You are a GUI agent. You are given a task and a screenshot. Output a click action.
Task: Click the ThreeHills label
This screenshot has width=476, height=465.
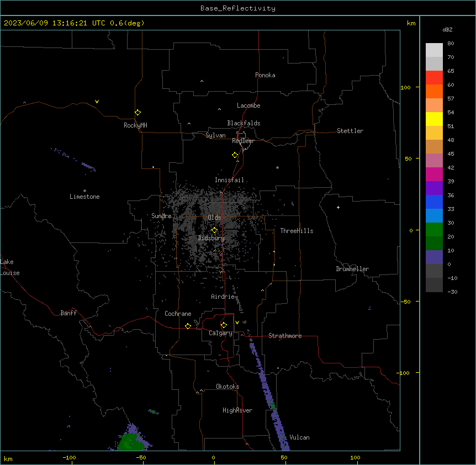tap(297, 231)
